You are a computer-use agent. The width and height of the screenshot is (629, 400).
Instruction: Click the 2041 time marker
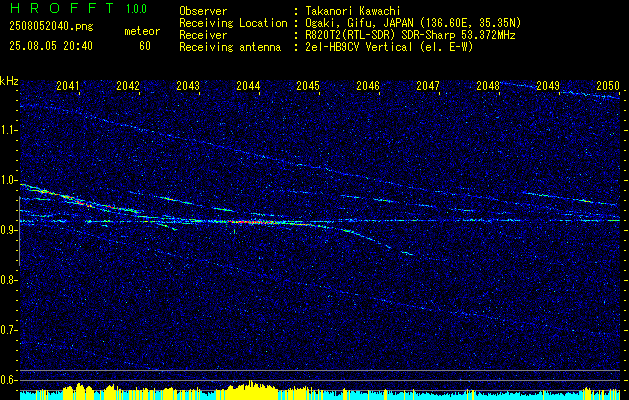click(x=68, y=85)
